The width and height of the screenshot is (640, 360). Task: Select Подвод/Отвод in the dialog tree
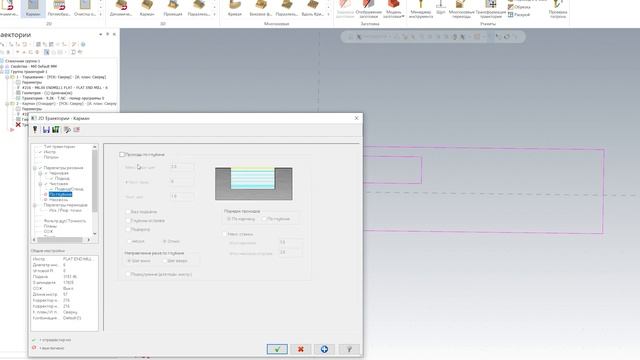pyautogui.click(x=69, y=189)
